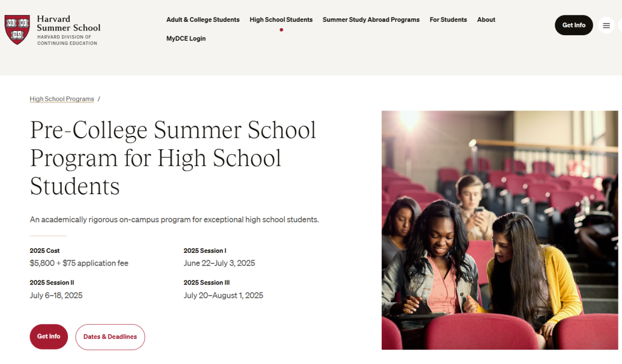Click the Pre-College Summer School Program heading
The image size is (622, 364).
pos(173,158)
